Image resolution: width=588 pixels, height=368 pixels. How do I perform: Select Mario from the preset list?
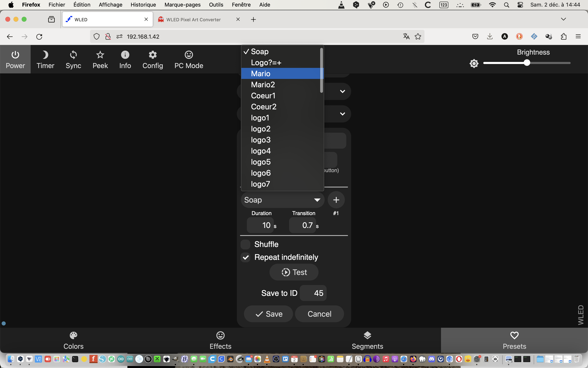281,74
